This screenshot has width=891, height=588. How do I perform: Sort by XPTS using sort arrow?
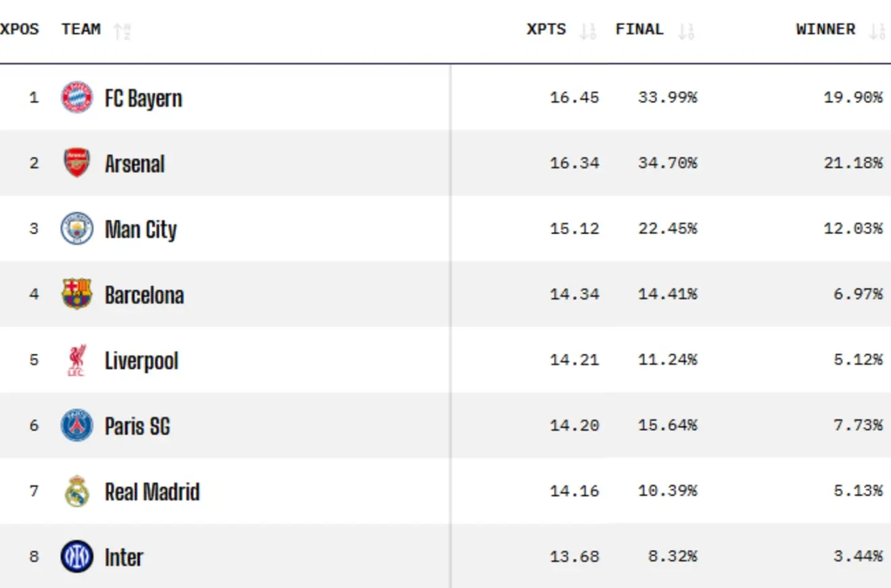(587, 30)
